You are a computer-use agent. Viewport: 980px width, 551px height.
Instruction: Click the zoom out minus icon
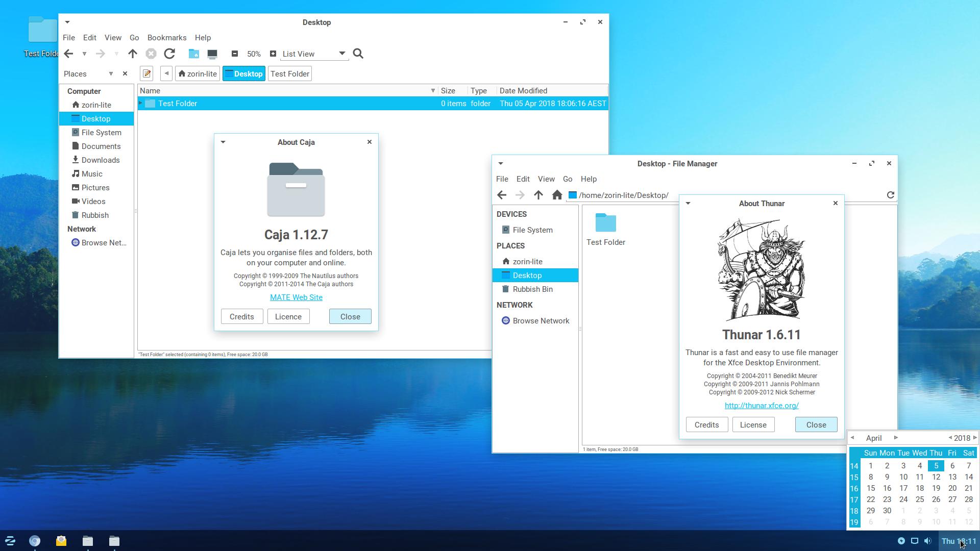click(235, 54)
